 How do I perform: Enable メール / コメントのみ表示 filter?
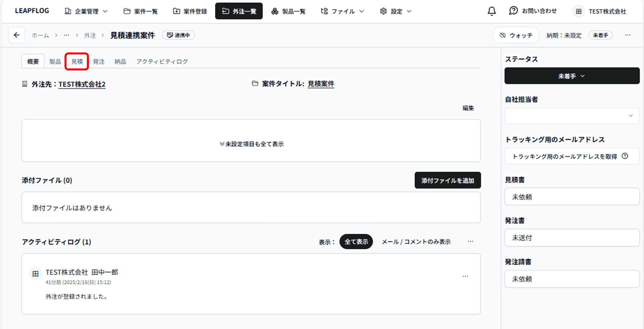pos(416,241)
